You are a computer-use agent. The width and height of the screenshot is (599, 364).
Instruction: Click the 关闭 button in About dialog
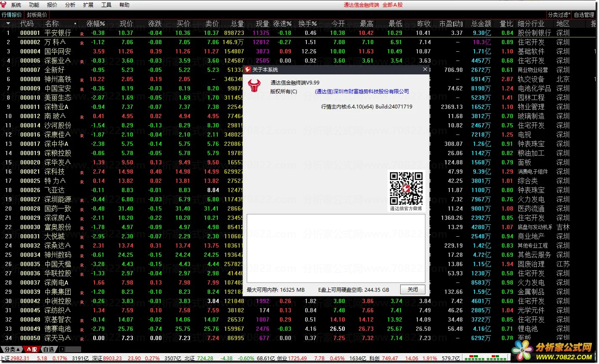tap(412, 290)
